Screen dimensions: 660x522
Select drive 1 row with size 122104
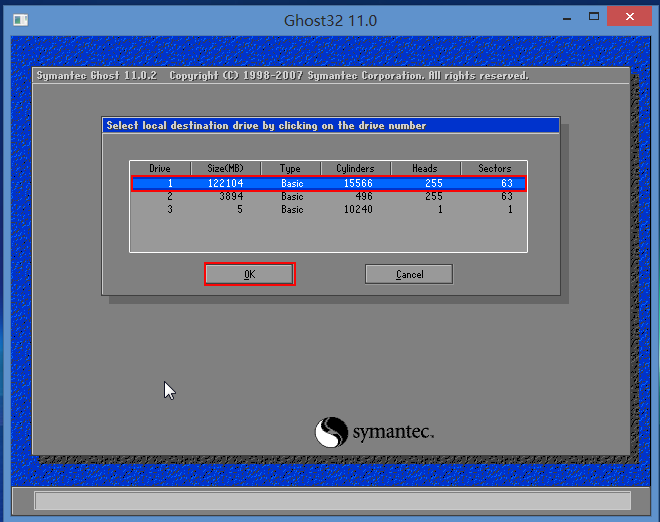(x=329, y=183)
